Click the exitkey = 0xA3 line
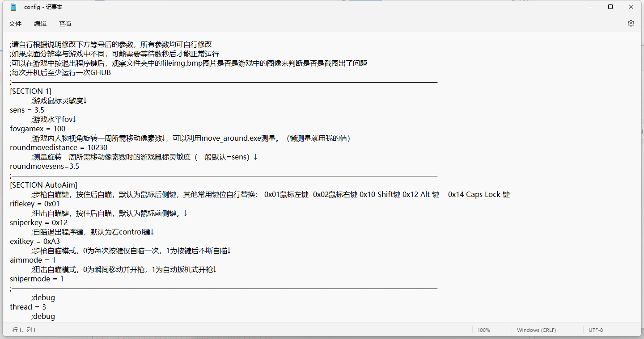This screenshot has height=339, width=644. point(34,241)
